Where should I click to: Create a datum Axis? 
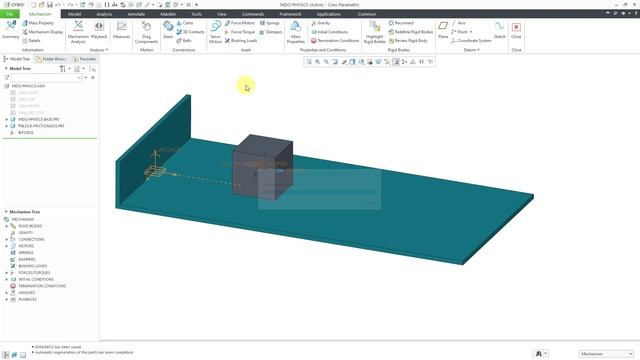click(x=458, y=23)
